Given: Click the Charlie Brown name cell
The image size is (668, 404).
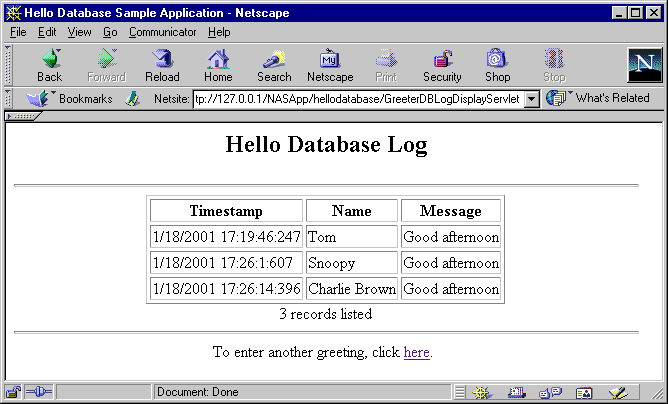Looking at the screenshot, I should coord(351,289).
